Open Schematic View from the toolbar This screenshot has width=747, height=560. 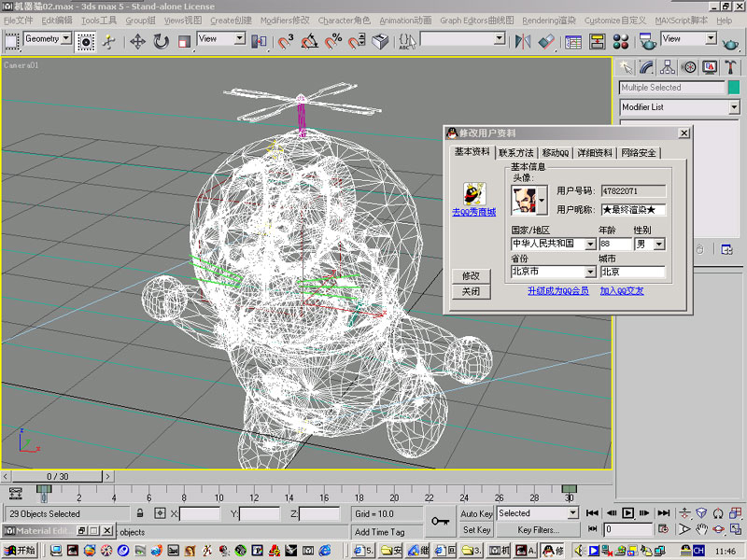point(597,42)
